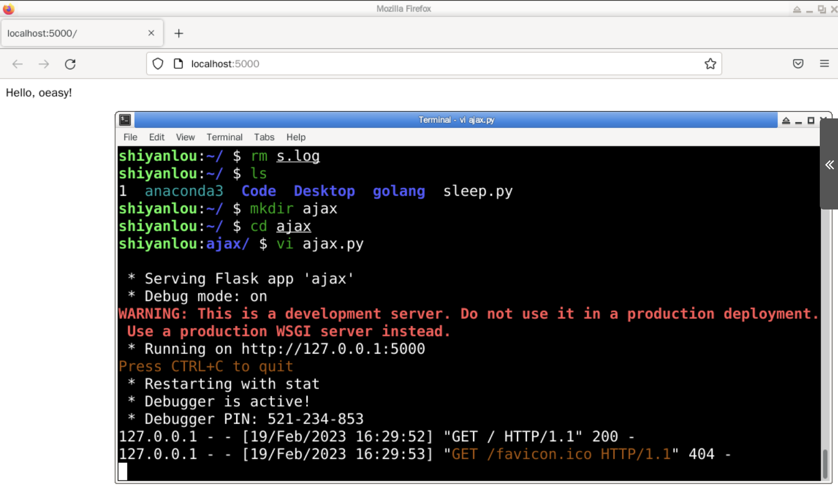This screenshot has height=504, width=838.
Task: Click the terminal window icon in title bar
Action: click(125, 120)
